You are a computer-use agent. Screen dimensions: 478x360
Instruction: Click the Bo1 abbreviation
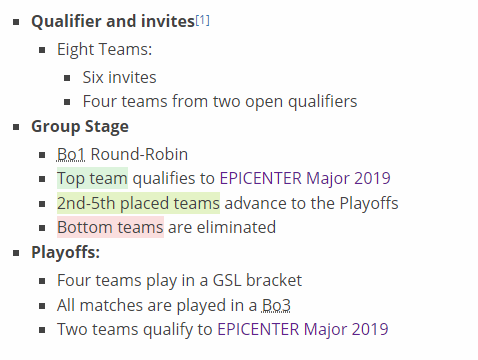pos(71,154)
